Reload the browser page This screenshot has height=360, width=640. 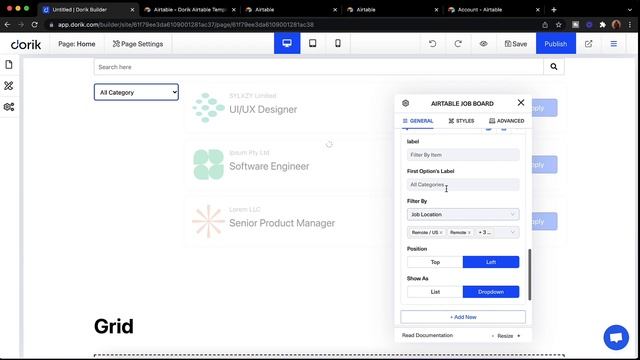pyautogui.click(x=35, y=24)
